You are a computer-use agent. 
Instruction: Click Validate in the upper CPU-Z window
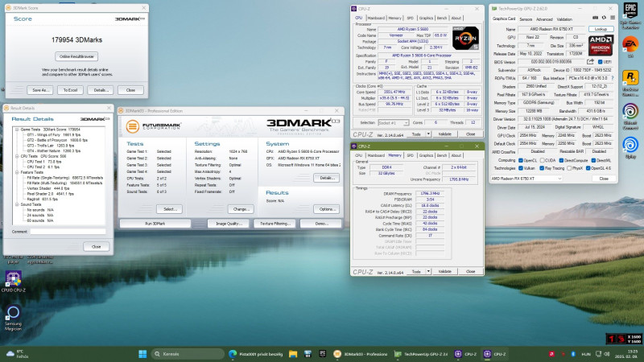(445, 134)
